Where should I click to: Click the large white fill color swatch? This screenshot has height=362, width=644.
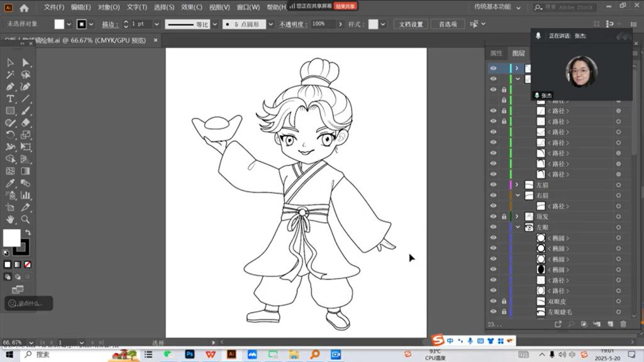point(11,238)
